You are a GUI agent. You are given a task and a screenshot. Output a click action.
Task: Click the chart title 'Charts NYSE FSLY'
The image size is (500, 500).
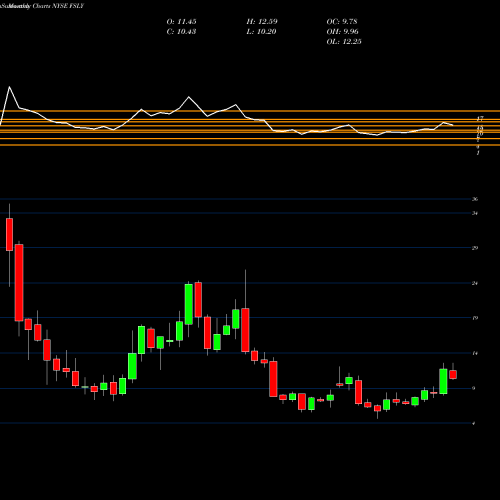[58, 6]
